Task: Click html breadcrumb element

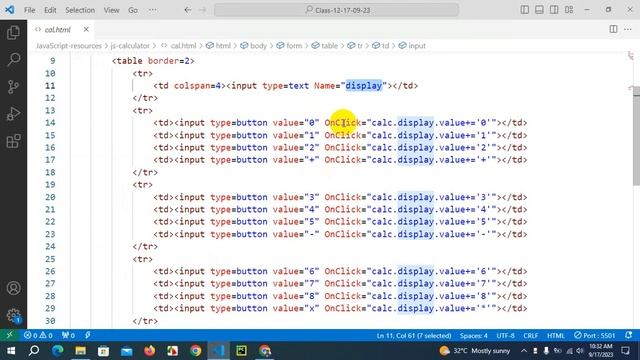Action: tap(218, 46)
